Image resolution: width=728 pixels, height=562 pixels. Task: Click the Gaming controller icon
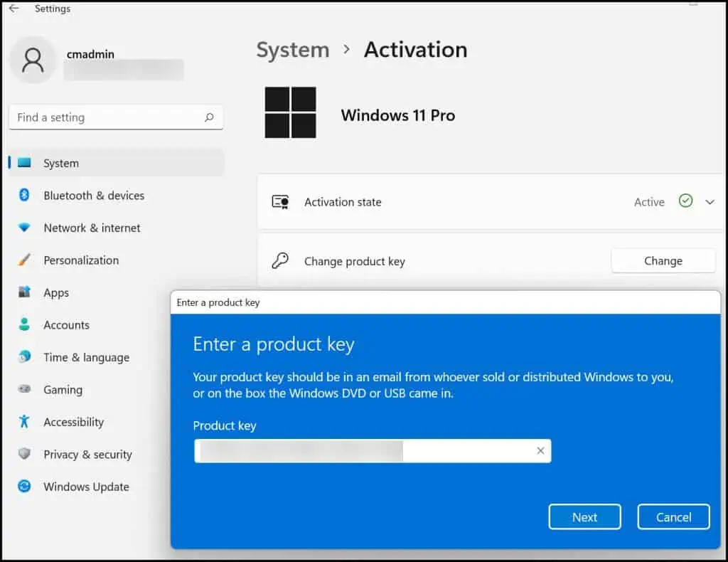[x=24, y=388]
